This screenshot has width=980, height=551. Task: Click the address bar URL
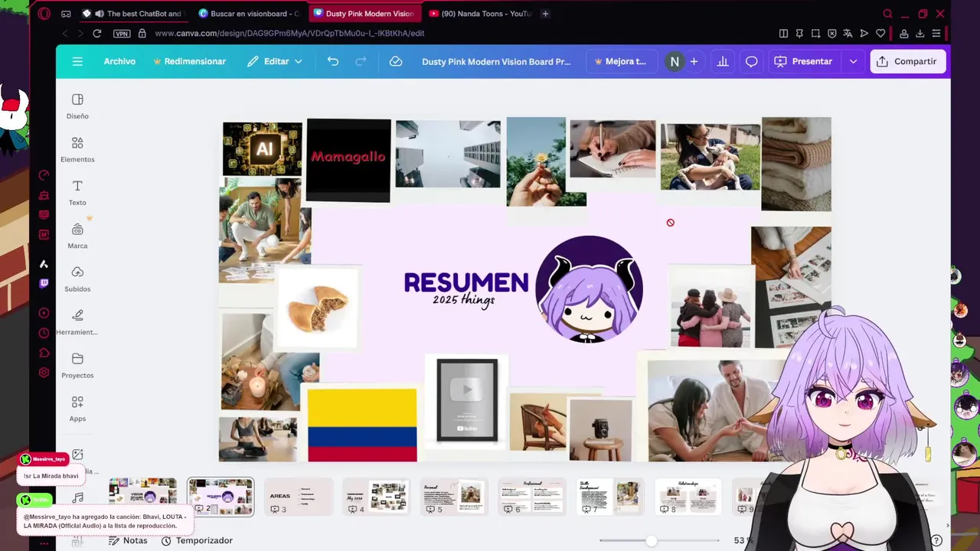(289, 33)
